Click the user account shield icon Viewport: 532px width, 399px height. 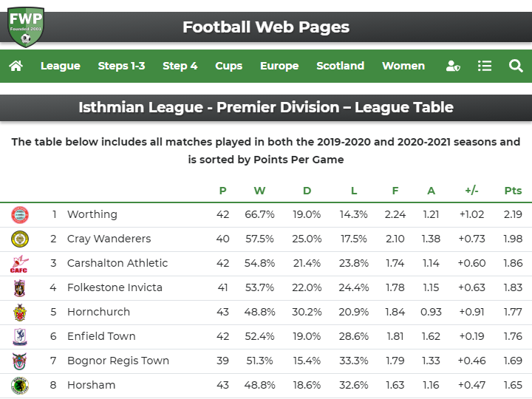[453, 66]
